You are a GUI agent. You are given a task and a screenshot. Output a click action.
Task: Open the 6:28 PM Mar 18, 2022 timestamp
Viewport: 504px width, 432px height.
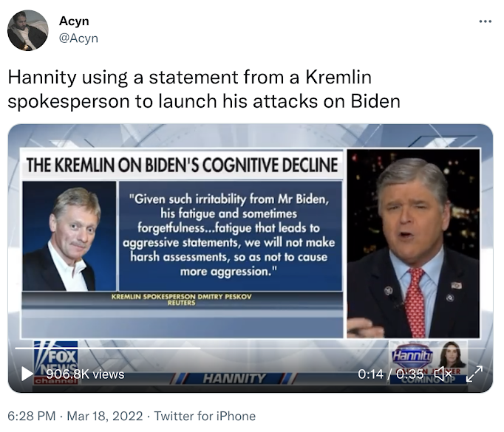pyautogui.click(x=75, y=416)
